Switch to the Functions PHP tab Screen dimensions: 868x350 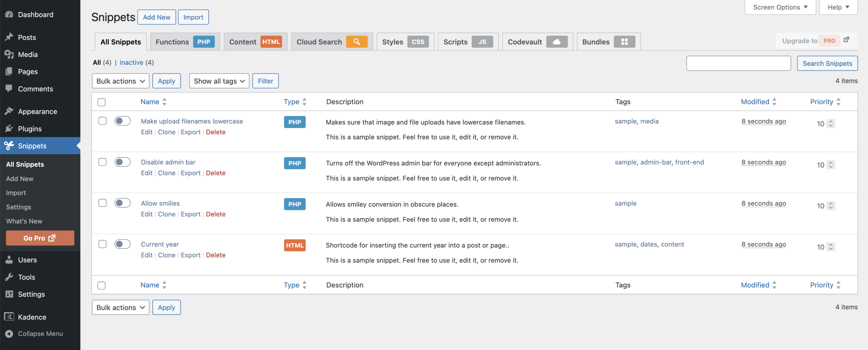coord(185,42)
